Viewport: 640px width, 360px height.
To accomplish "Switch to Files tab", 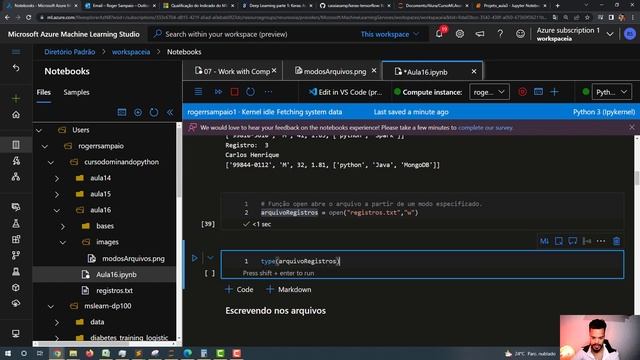I will coord(44,92).
